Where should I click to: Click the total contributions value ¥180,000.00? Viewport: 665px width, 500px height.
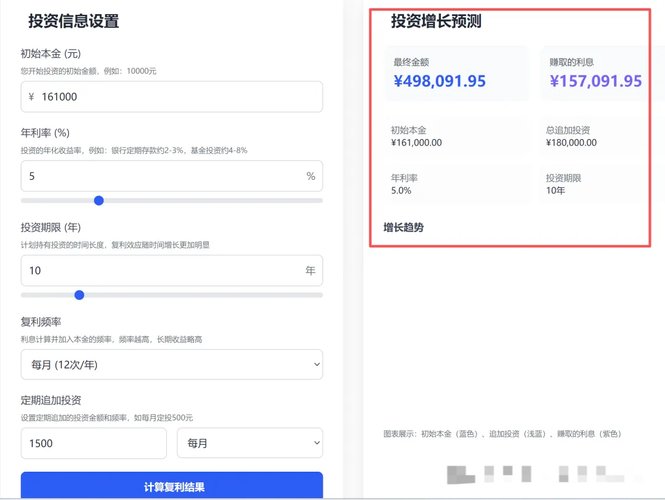click(x=571, y=143)
